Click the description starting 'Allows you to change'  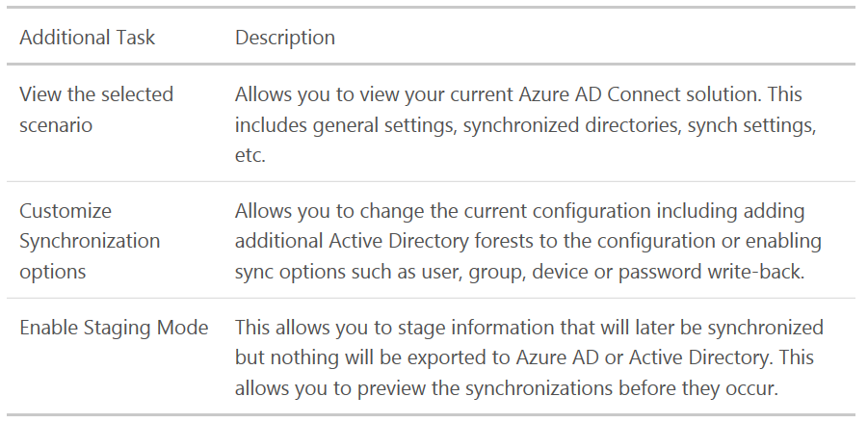[x=528, y=241]
